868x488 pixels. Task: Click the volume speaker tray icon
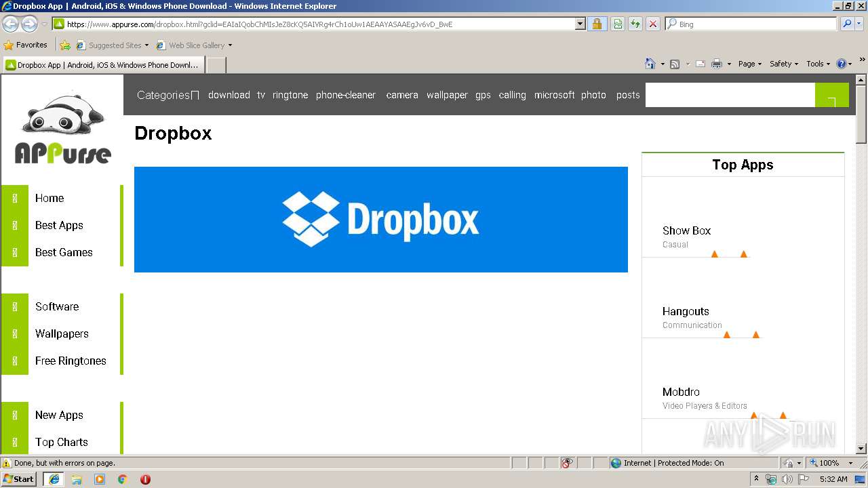[x=787, y=479]
